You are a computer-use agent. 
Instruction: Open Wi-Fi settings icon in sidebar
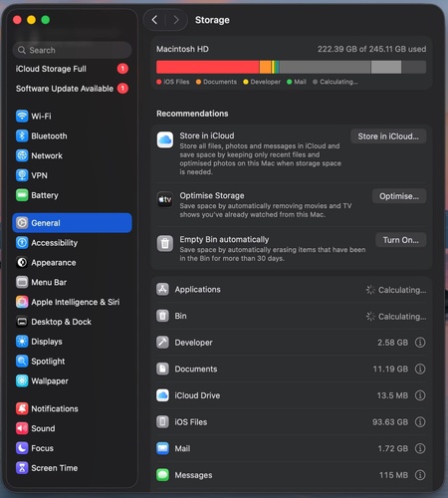click(x=22, y=117)
